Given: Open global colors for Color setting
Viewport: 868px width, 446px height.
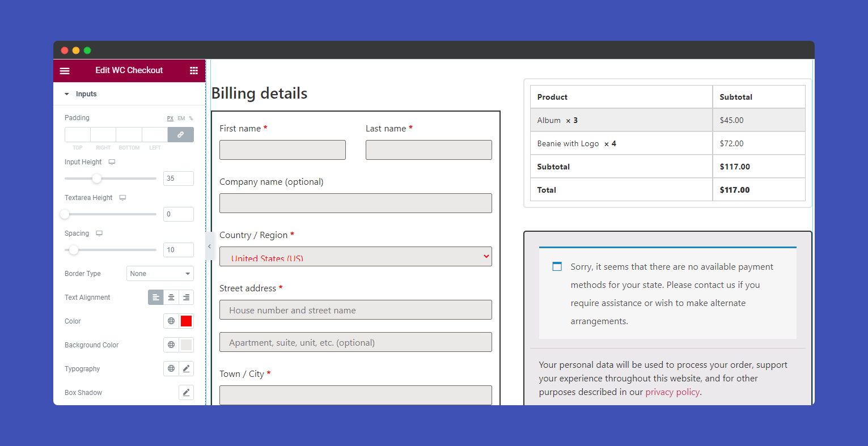Looking at the screenshot, I should pyautogui.click(x=171, y=321).
